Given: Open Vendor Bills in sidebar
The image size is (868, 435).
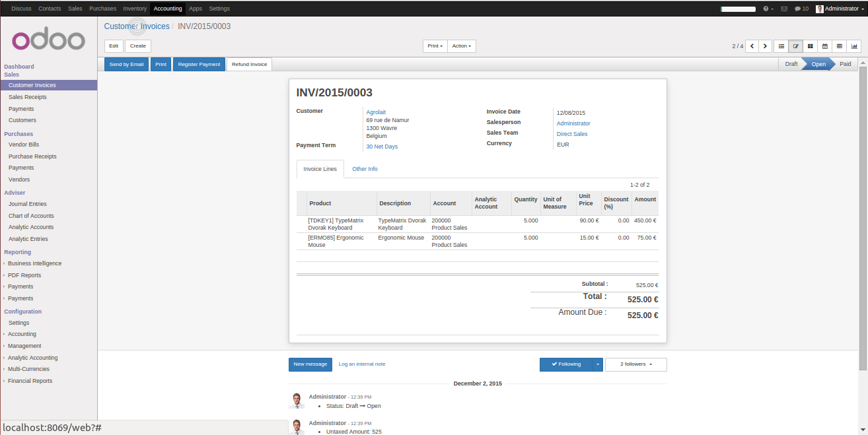Looking at the screenshot, I should (24, 145).
